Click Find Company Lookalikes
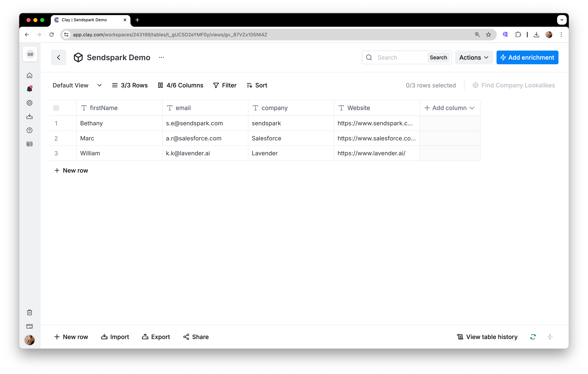This screenshot has width=588, height=374. (514, 85)
